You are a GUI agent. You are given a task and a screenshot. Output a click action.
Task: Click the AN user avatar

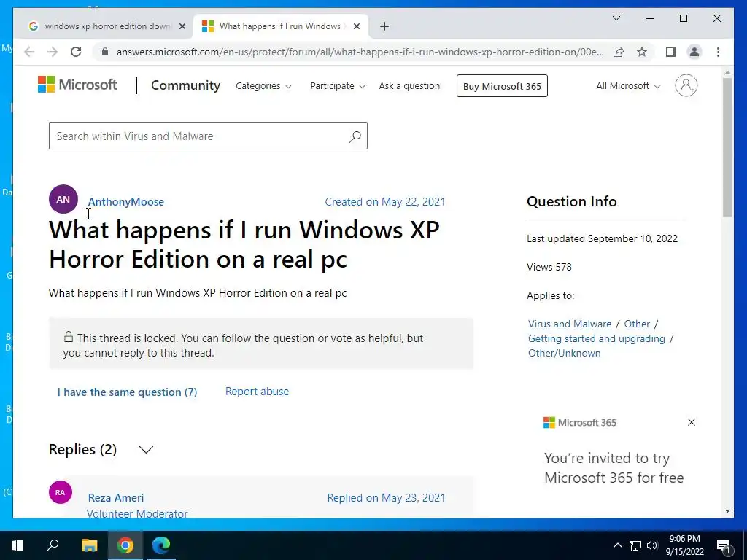63,199
